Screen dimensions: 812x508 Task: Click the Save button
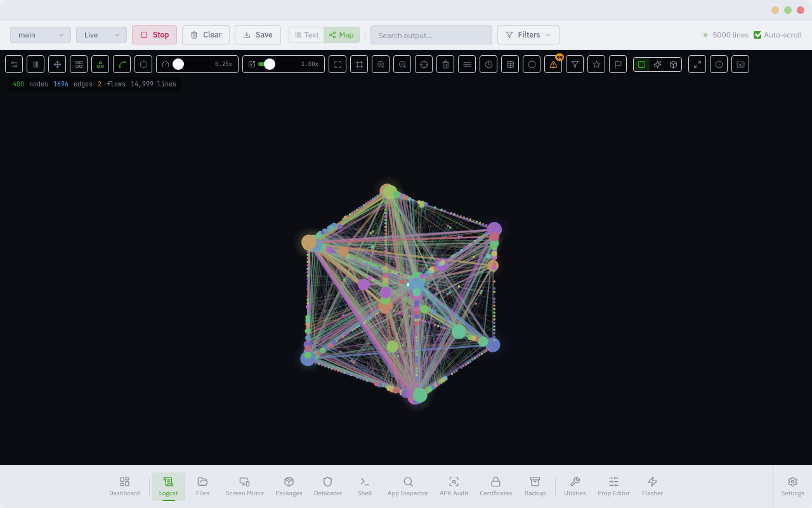coord(258,35)
